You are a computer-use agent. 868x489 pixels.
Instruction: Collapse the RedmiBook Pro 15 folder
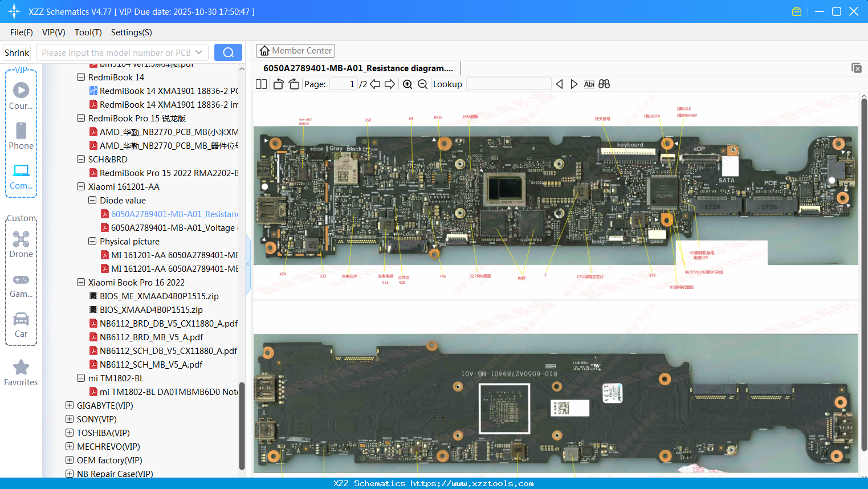pyautogui.click(x=81, y=118)
